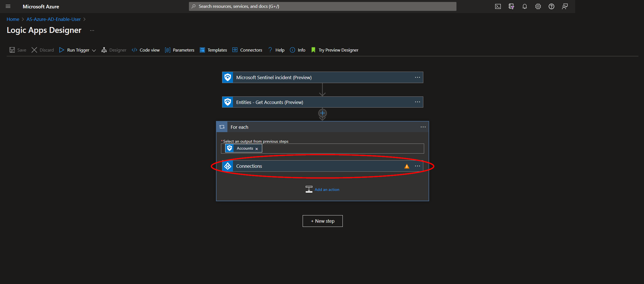Click the For each loop icon
Viewport: 644px width, 284px height.
[222, 127]
